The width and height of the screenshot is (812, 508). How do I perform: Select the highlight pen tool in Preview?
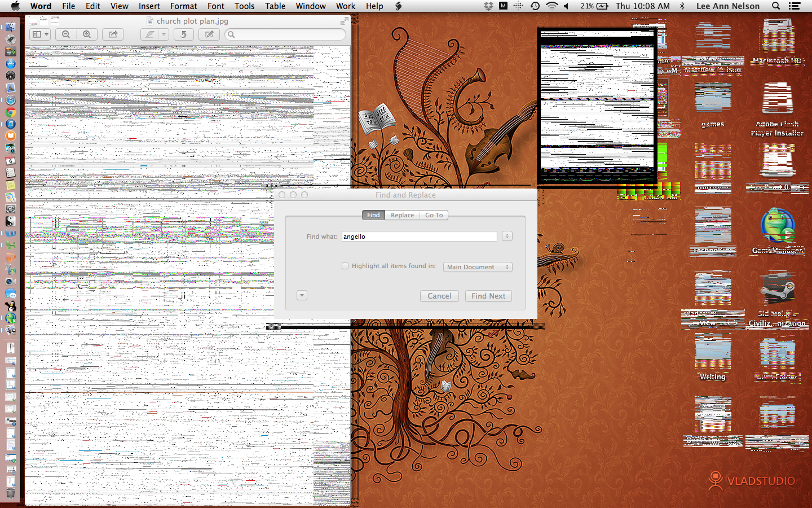(x=149, y=34)
